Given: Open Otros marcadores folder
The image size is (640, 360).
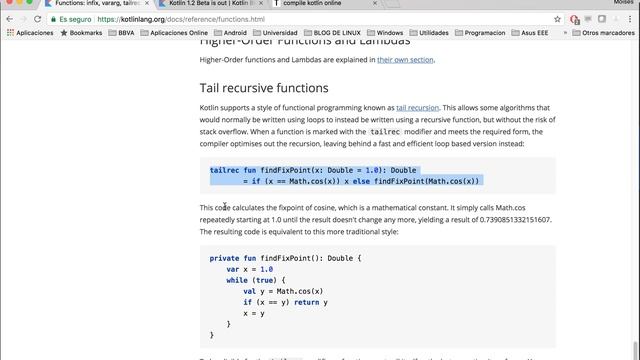Looking at the screenshot, I should click(x=604, y=33).
